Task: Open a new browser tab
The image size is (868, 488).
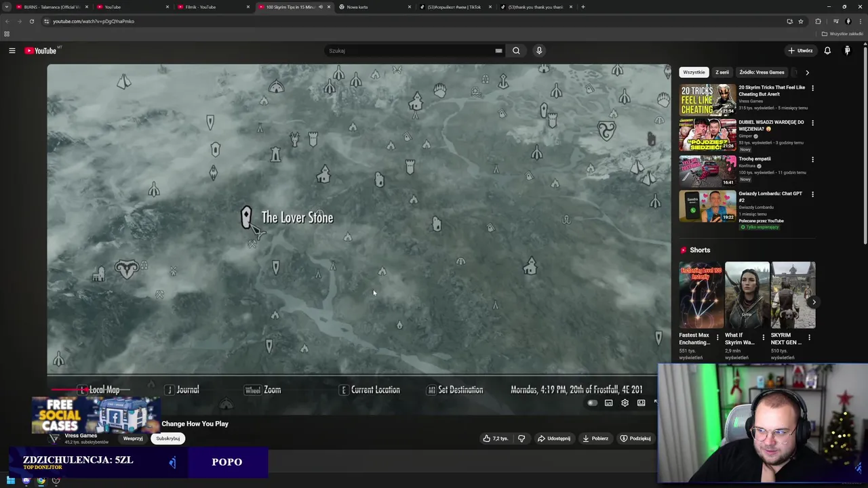Action: point(583,7)
